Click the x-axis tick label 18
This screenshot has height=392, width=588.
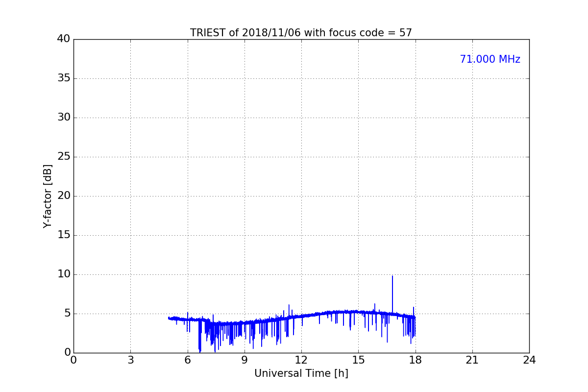(416, 360)
